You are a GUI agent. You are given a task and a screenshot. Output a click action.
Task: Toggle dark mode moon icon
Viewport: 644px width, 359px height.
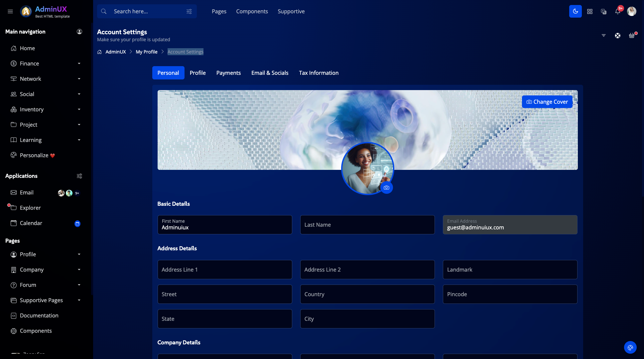[575, 11]
